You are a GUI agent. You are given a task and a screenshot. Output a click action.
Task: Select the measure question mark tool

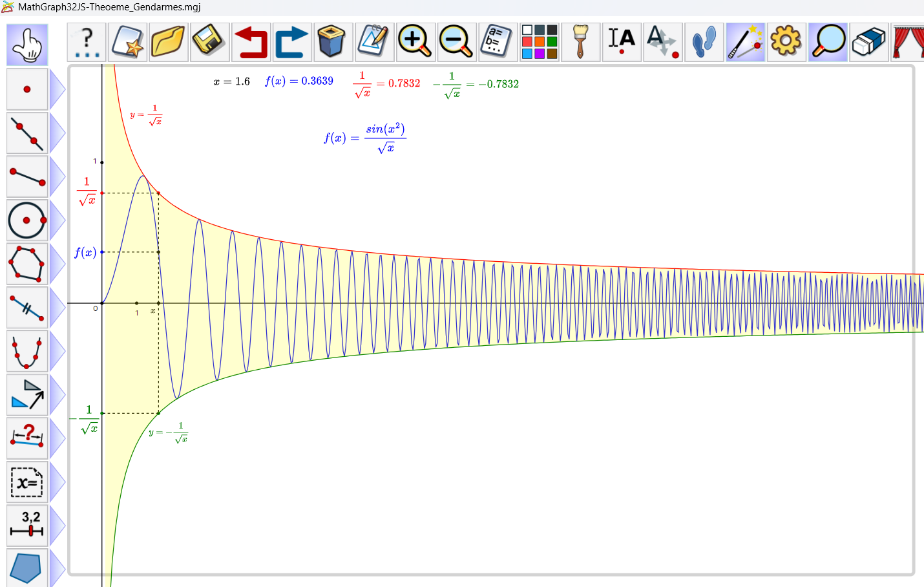[27, 438]
